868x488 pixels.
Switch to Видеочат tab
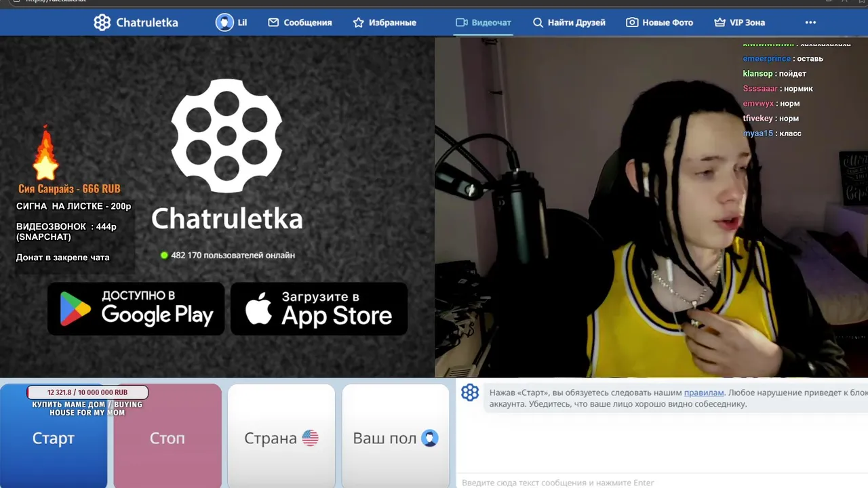484,22
